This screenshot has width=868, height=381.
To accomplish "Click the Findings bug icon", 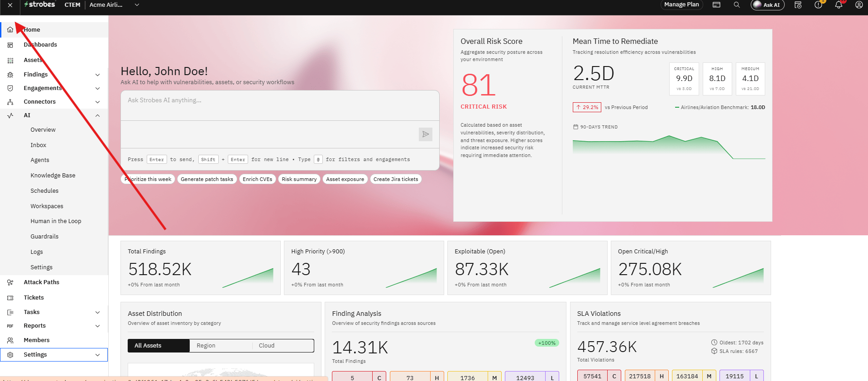I will 10,75.
